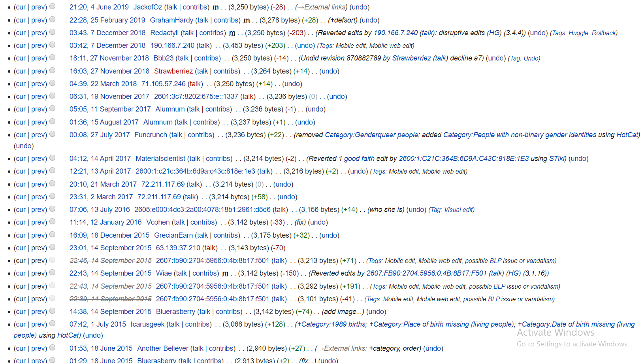The width and height of the screenshot is (644, 363).
Task: Open Category:Place of birth missing (living people)
Action: click(x=443, y=324)
